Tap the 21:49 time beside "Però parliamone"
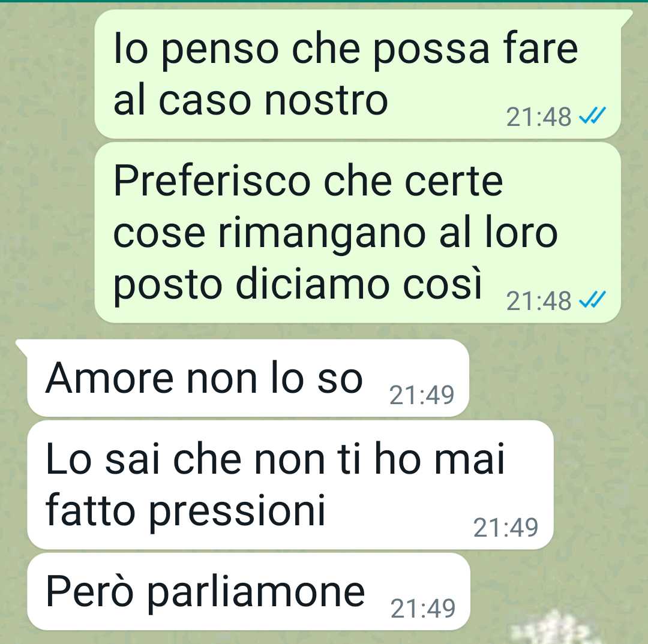Screen dimensions: 648x644 (x=423, y=608)
